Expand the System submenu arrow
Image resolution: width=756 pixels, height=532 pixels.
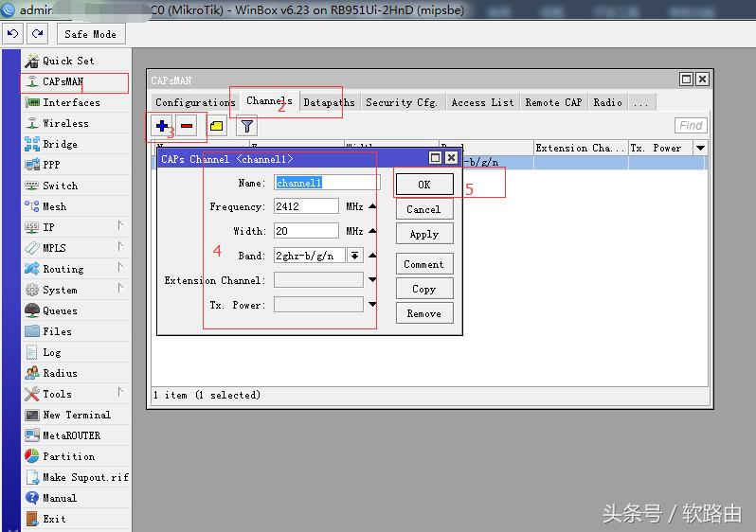click(x=120, y=288)
